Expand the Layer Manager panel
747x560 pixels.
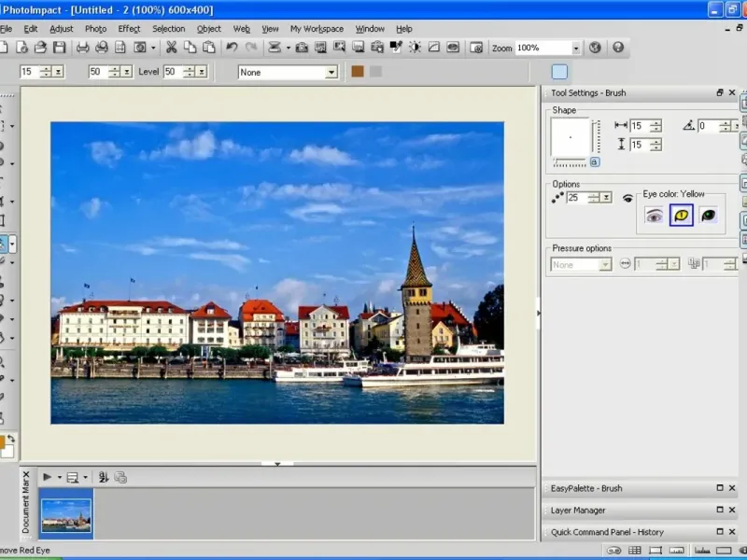720,511
